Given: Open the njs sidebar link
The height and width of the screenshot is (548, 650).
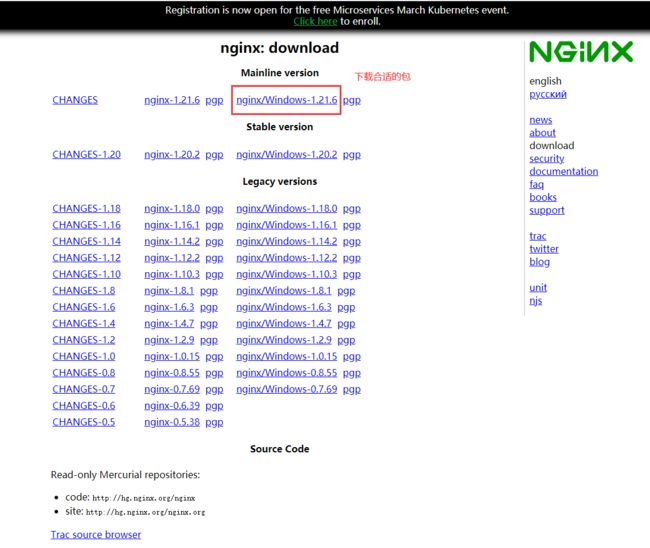Looking at the screenshot, I should tap(536, 301).
